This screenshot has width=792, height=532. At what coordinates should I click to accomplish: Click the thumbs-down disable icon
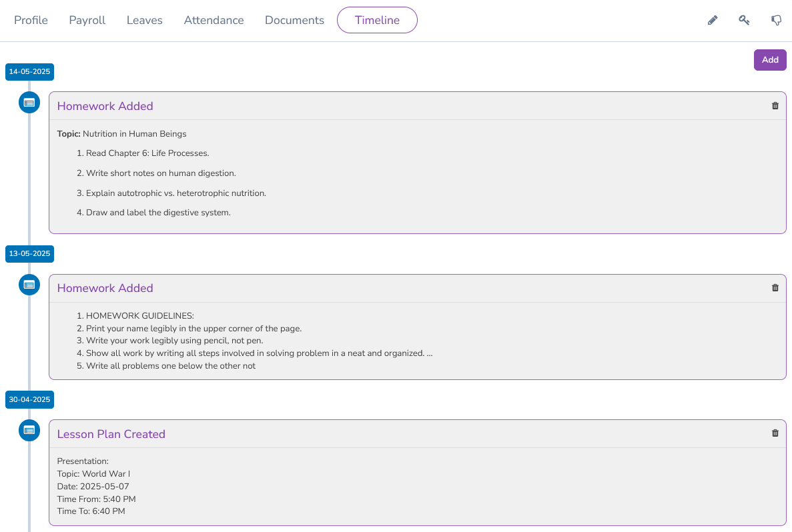[x=776, y=21]
